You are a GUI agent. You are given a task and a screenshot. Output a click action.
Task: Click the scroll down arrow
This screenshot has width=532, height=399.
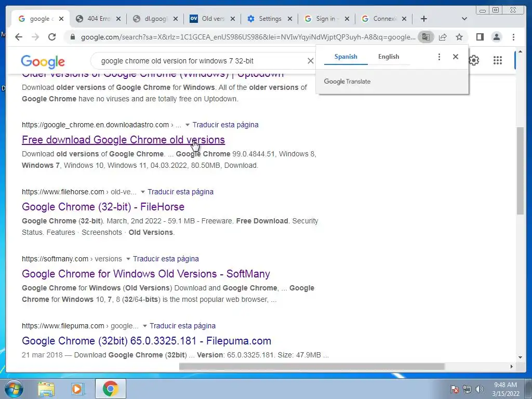520,357
